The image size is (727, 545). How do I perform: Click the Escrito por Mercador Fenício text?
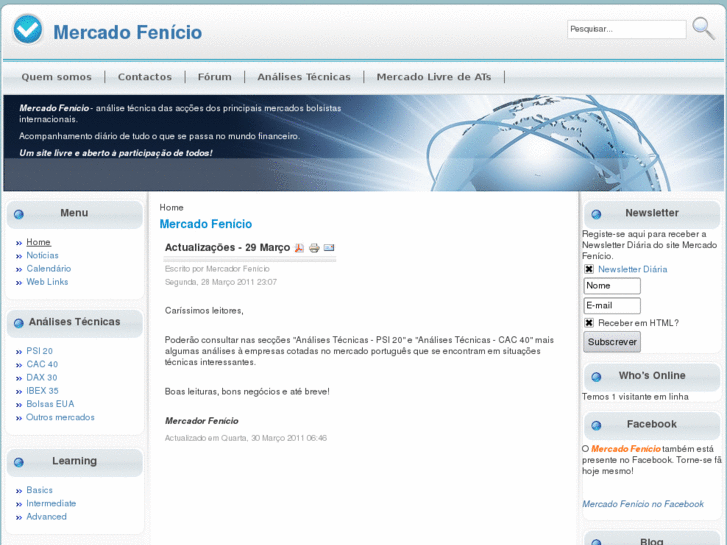point(217,269)
